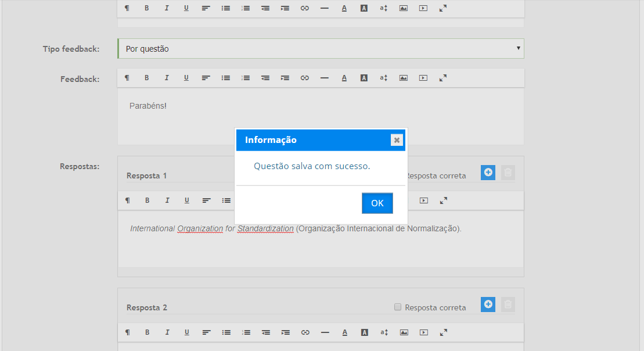644x351 pixels.
Task: Open the paragraph format menu in Feedback toolbar
Action: (x=127, y=78)
